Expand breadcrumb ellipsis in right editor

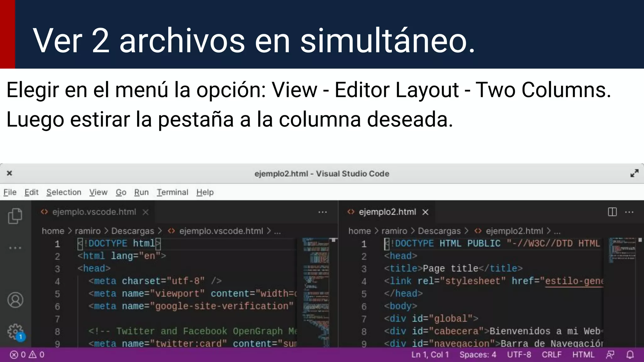click(557, 232)
